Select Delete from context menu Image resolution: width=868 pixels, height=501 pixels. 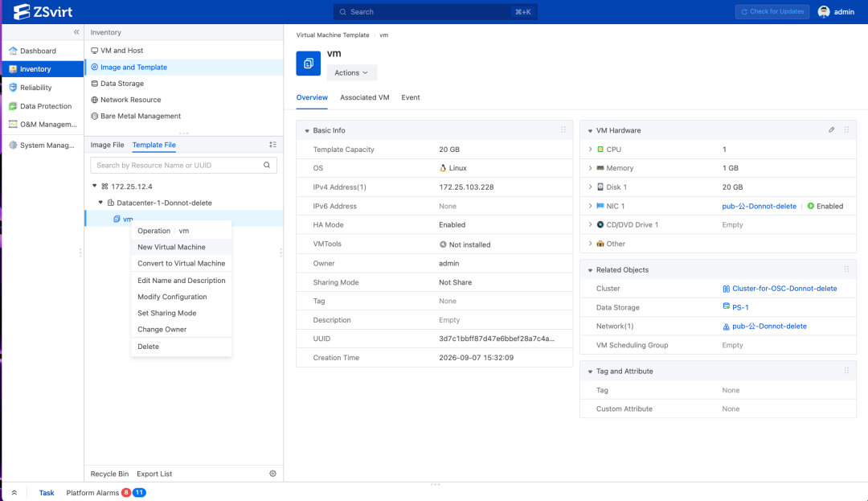181,347
